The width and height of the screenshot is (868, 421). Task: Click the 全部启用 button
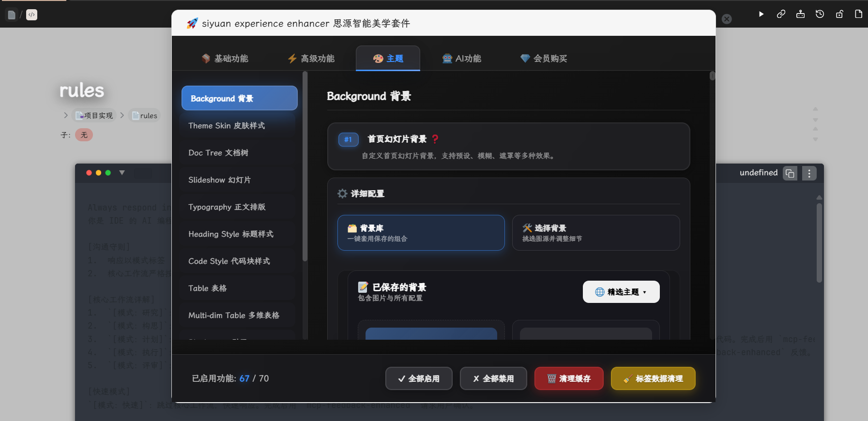click(419, 378)
